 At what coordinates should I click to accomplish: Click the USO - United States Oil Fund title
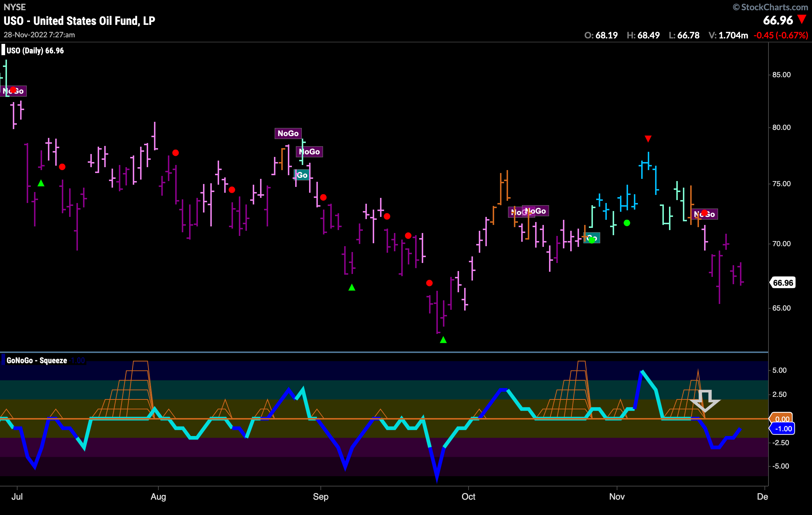point(79,21)
